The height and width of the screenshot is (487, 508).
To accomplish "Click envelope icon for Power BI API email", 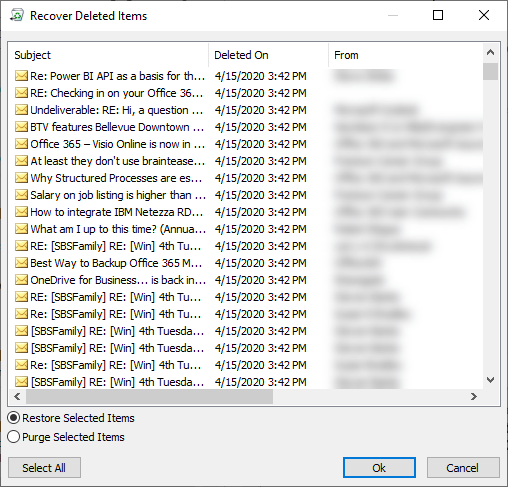I will [21, 76].
